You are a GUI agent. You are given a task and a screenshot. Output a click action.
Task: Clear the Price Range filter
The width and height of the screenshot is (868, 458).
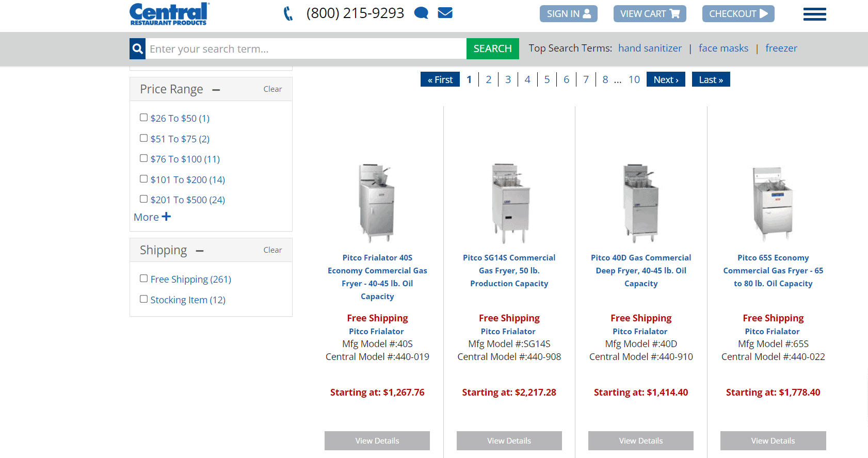point(272,89)
